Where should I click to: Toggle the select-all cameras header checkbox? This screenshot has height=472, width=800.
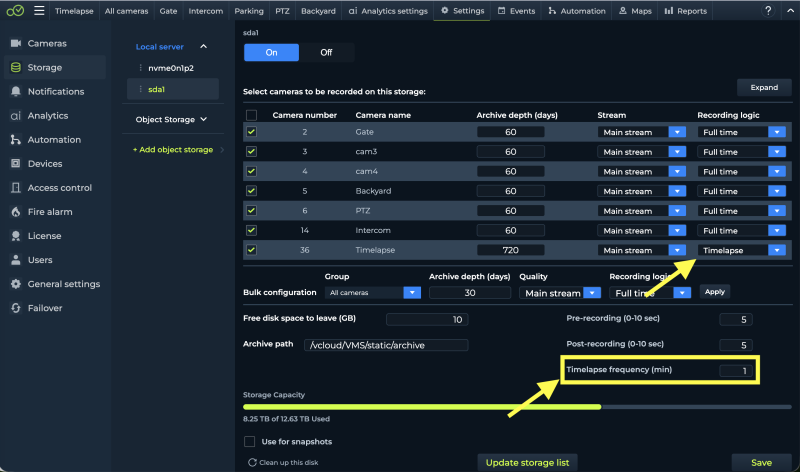(x=252, y=115)
